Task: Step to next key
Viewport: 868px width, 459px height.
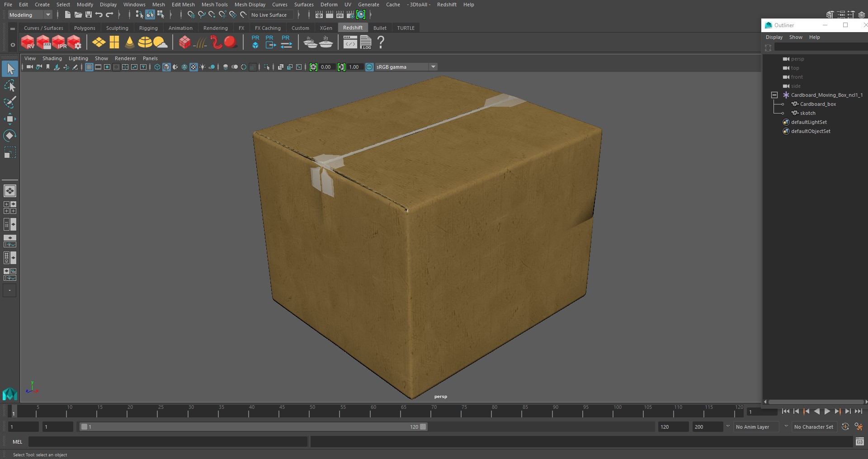Action: pyautogui.click(x=837, y=412)
